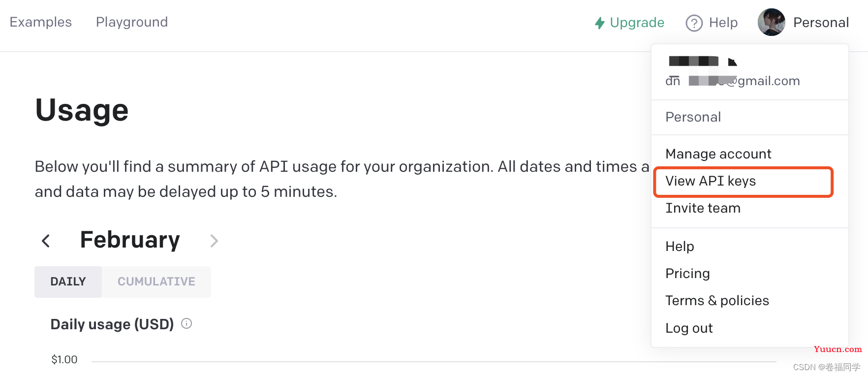Viewport: 868px width, 376px height.
Task: Open the Playground tab
Action: pyautogui.click(x=132, y=22)
